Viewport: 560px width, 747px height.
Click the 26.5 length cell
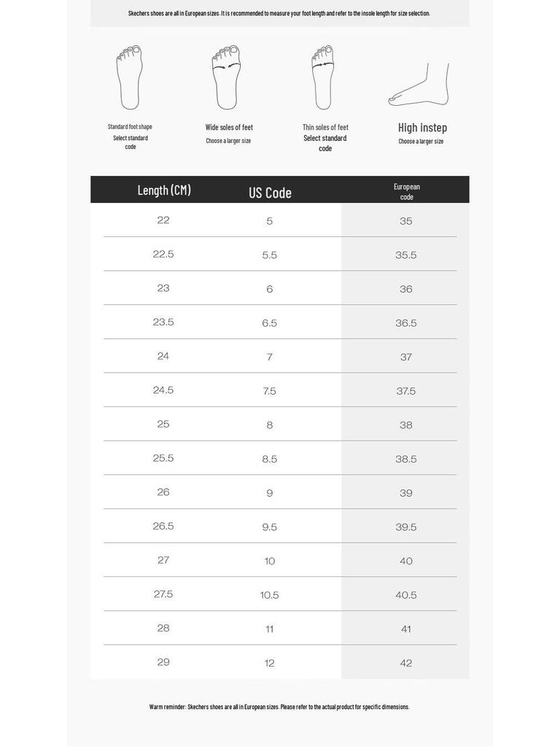point(163,526)
